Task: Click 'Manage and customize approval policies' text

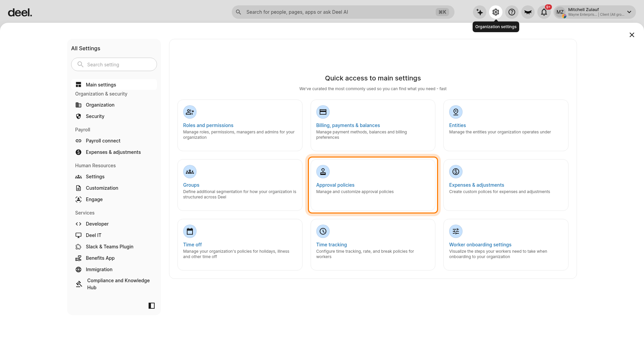Action: (x=355, y=192)
